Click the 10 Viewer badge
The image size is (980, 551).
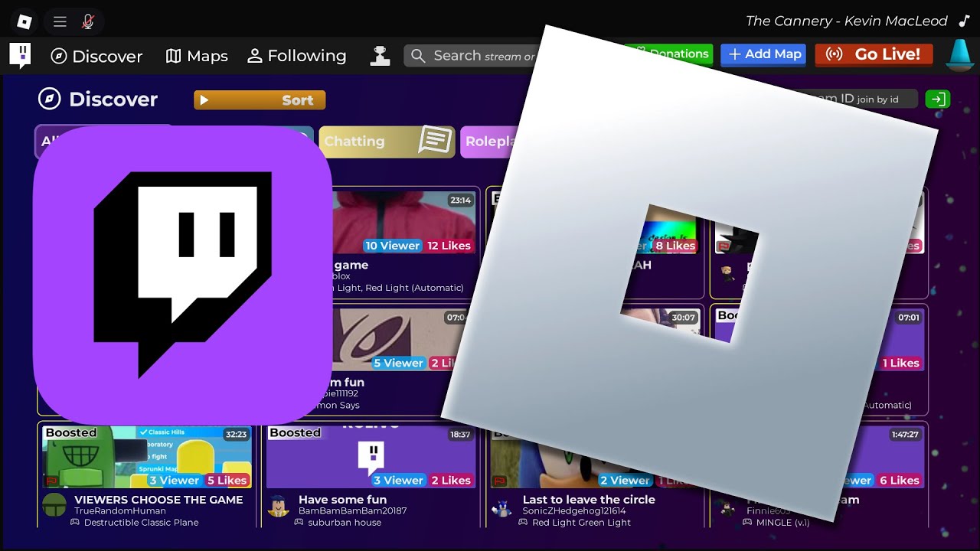click(392, 246)
